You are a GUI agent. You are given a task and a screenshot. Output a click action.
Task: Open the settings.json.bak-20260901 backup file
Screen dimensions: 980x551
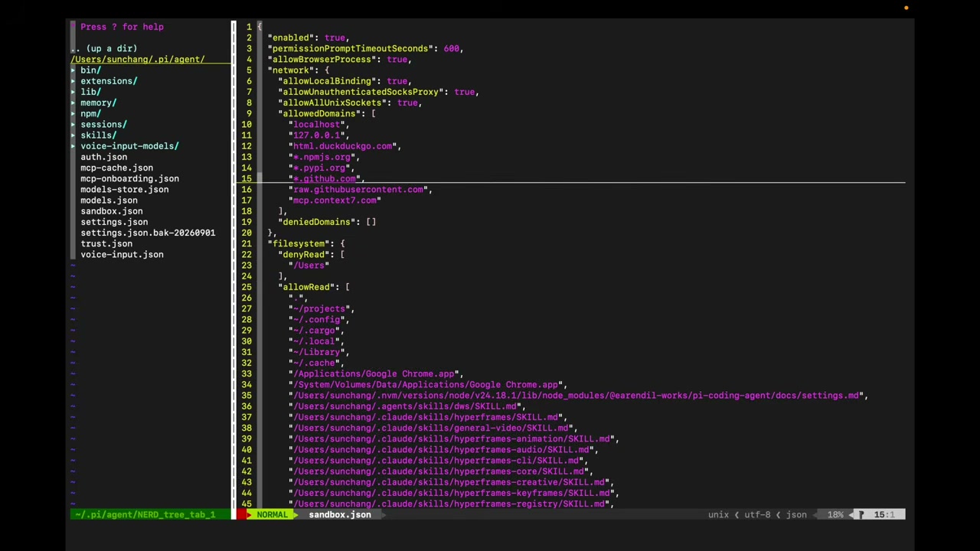[148, 233]
